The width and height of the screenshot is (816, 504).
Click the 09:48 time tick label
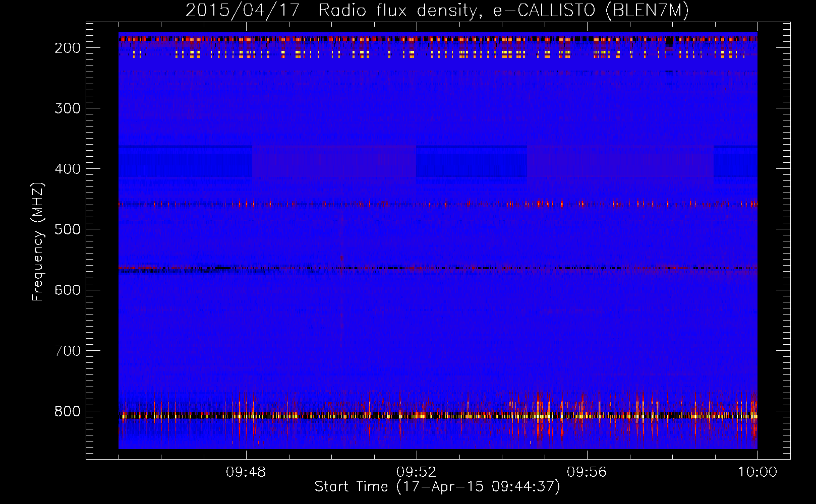point(246,472)
